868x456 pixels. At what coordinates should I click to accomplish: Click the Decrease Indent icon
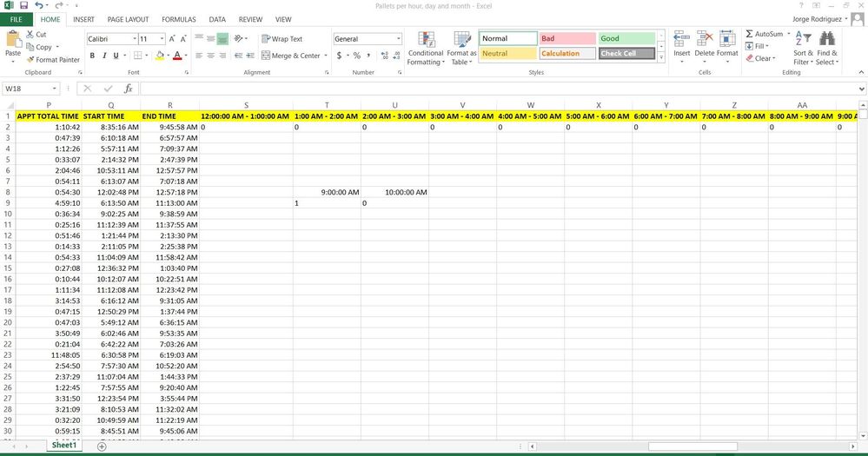click(238, 56)
